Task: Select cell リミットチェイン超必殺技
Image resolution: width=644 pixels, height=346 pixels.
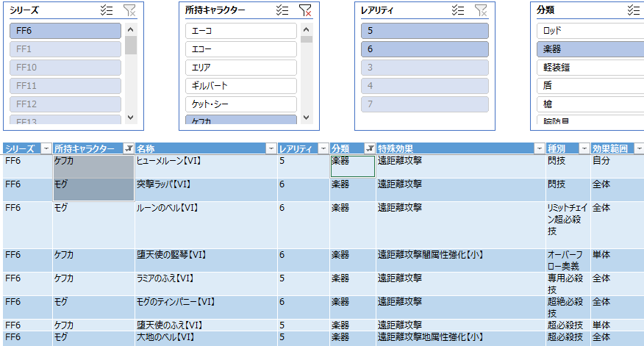Action: coord(568,225)
